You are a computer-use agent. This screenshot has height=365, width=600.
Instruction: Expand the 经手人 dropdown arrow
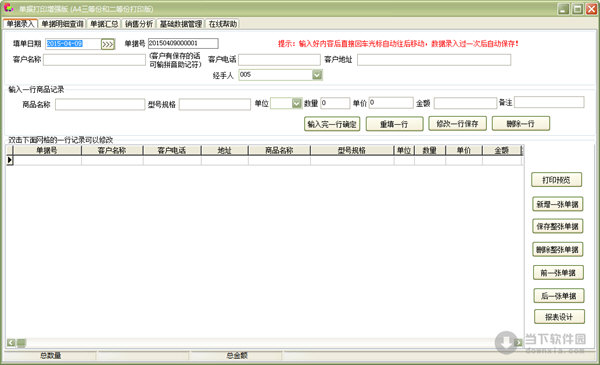point(317,75)
